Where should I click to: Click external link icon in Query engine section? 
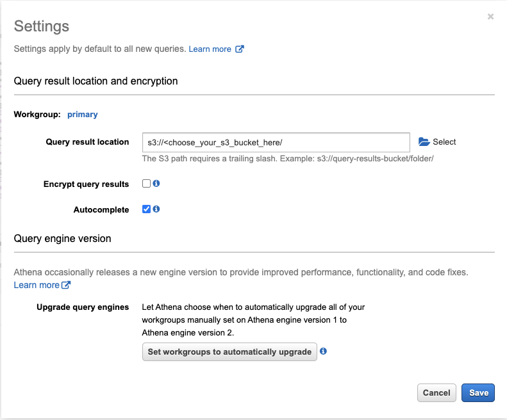pos(66,285)
